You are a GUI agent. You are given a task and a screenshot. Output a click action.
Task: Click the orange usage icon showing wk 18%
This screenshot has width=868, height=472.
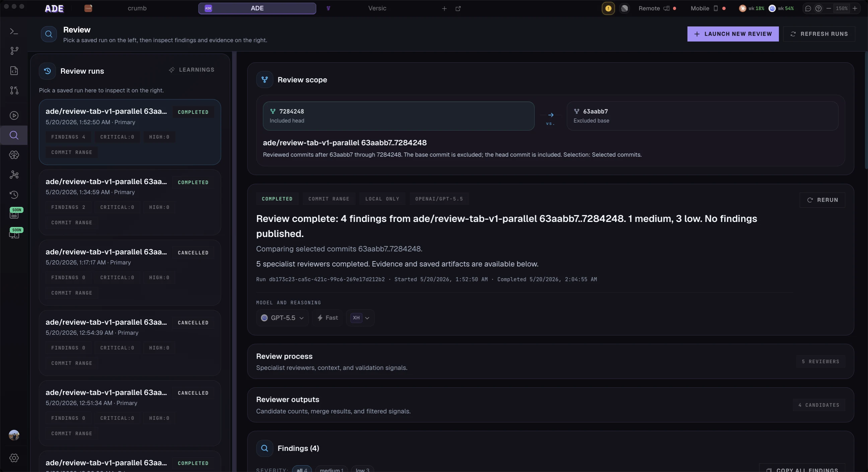pos(743,8)
